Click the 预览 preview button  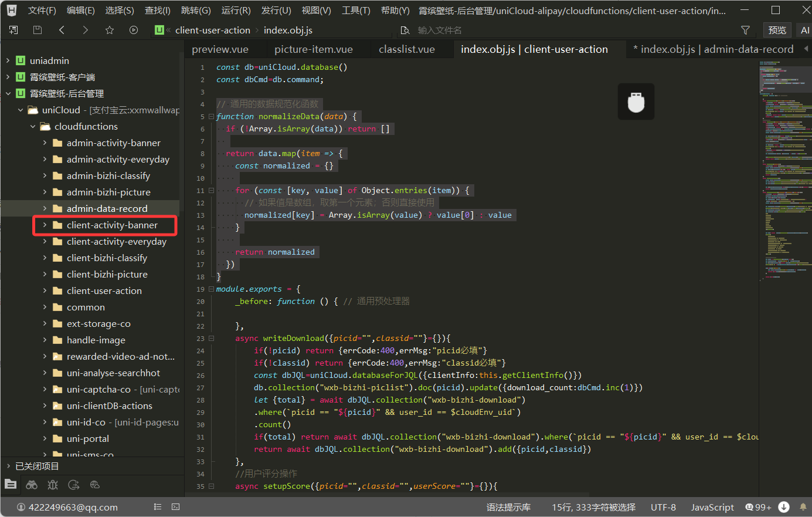777,30
